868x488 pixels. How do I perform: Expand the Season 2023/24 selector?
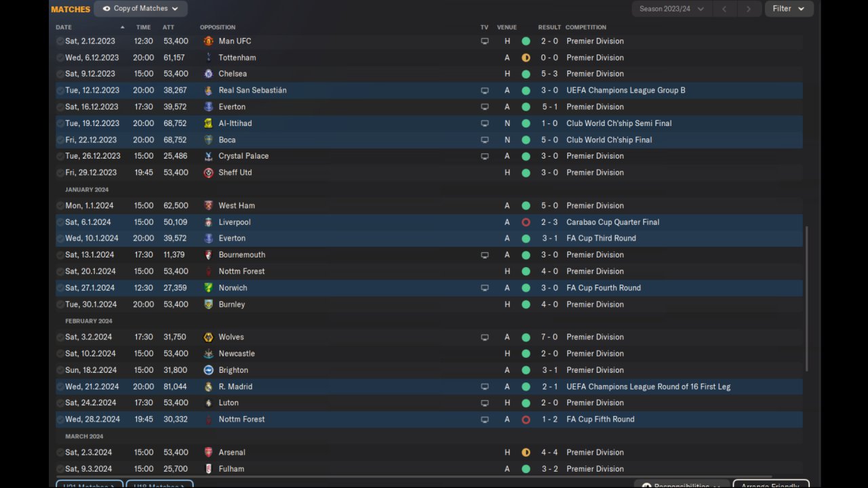(672, 9)
